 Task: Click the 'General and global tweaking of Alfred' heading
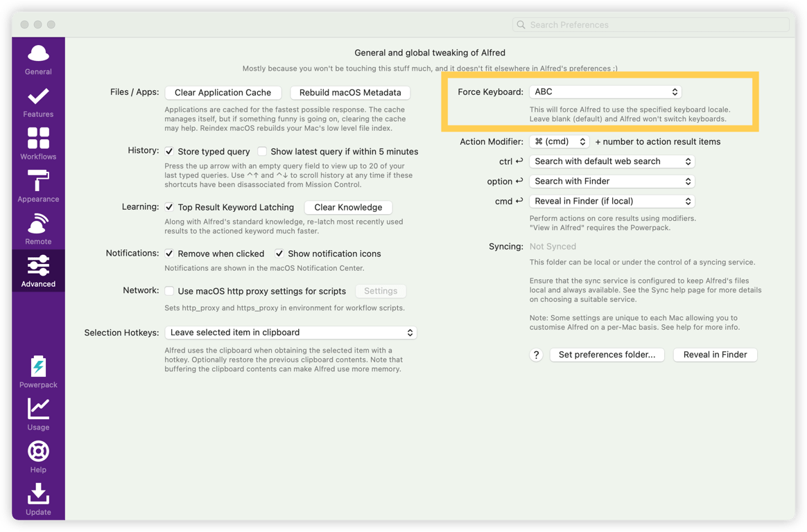pyautogui.click(x=430, y=53)
